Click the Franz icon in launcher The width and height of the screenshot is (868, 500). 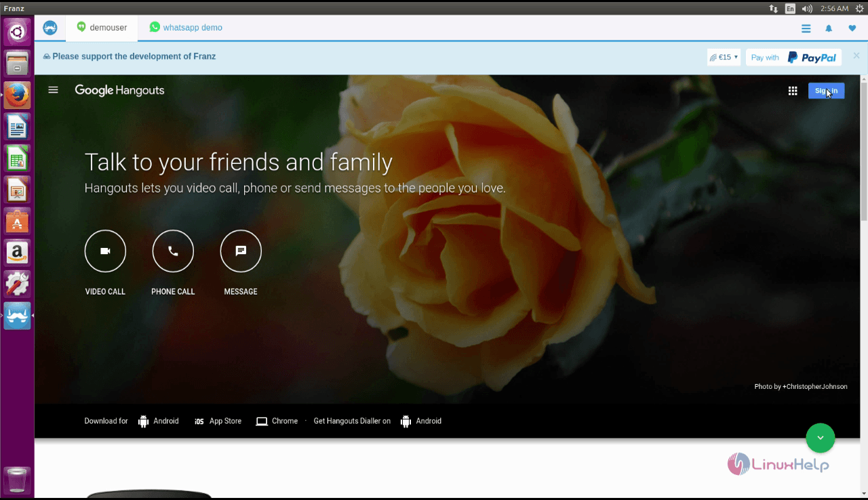coord(17,316)
